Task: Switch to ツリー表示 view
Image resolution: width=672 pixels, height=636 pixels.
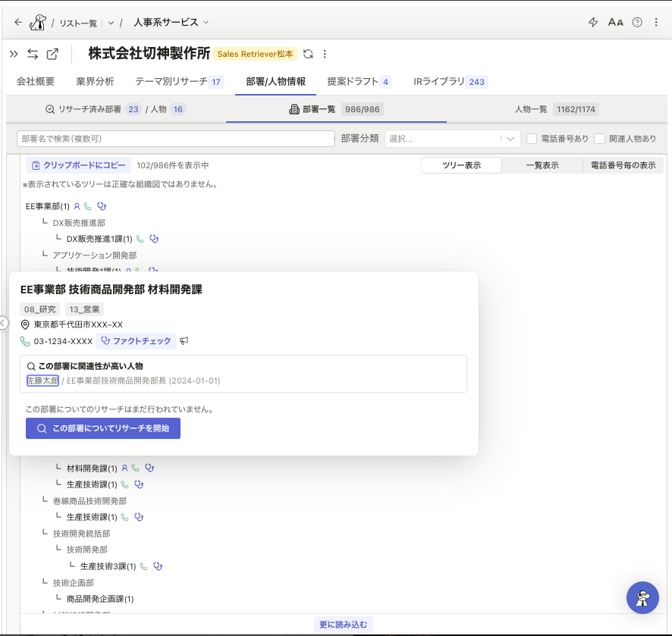Action: [x=462, y=165]
